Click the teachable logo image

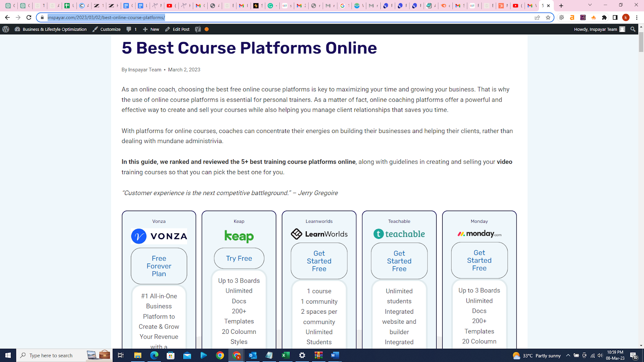click(399, 234)
